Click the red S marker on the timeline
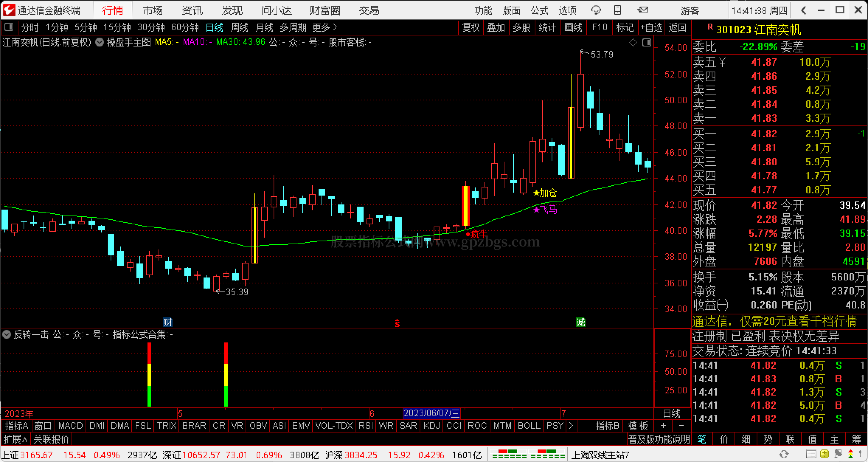Viewport: 868px width, 462px height. pos(397,323)
